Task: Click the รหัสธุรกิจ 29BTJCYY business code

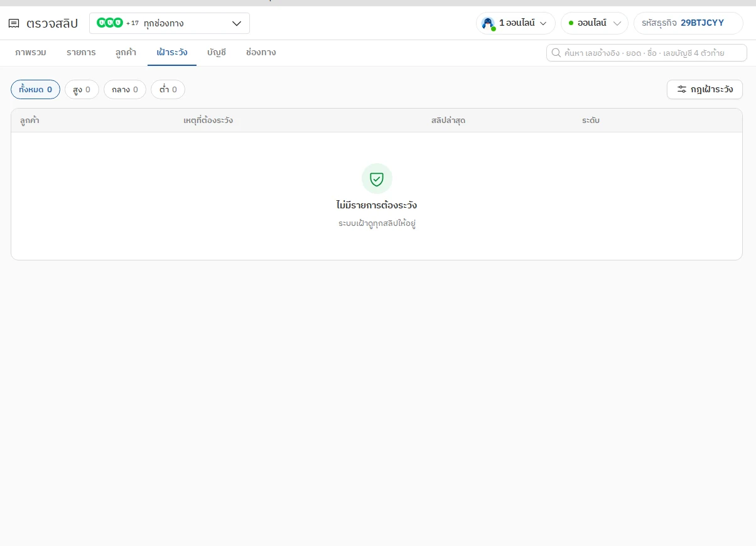Action: [x=688, y=23]
